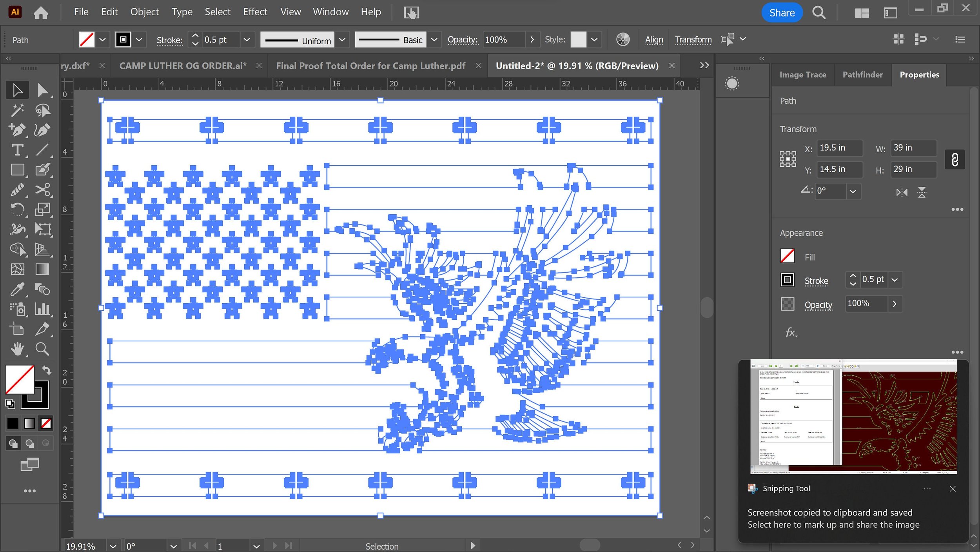The width and height of the screenshot is (980, 552).
Task: Open the Effect menu
Action: pos(255,12)
